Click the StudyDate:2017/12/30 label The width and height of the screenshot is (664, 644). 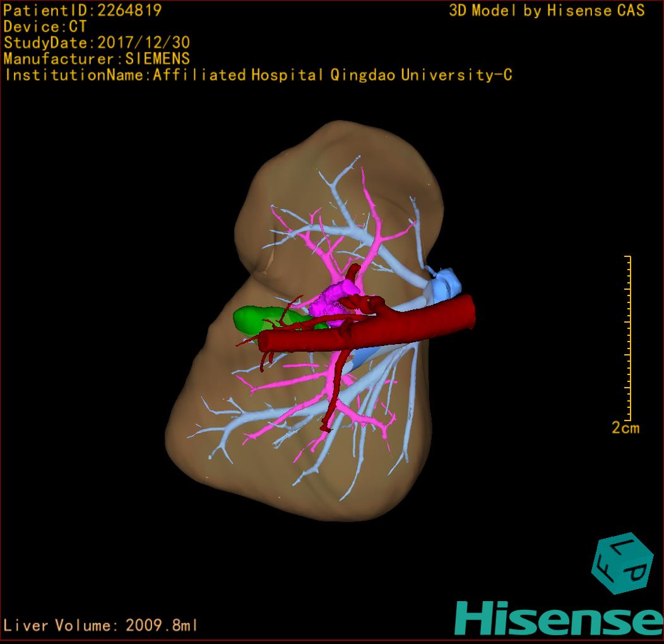[x=97, y=43]
